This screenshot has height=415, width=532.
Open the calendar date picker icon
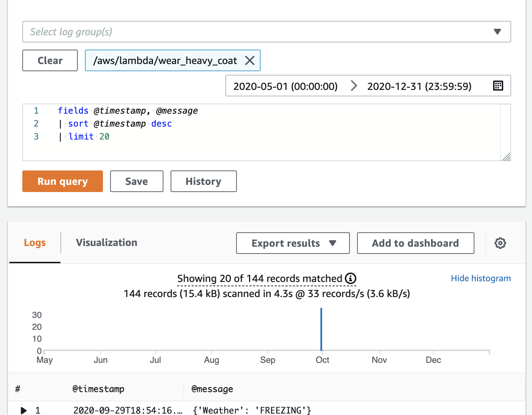point(498,86)
